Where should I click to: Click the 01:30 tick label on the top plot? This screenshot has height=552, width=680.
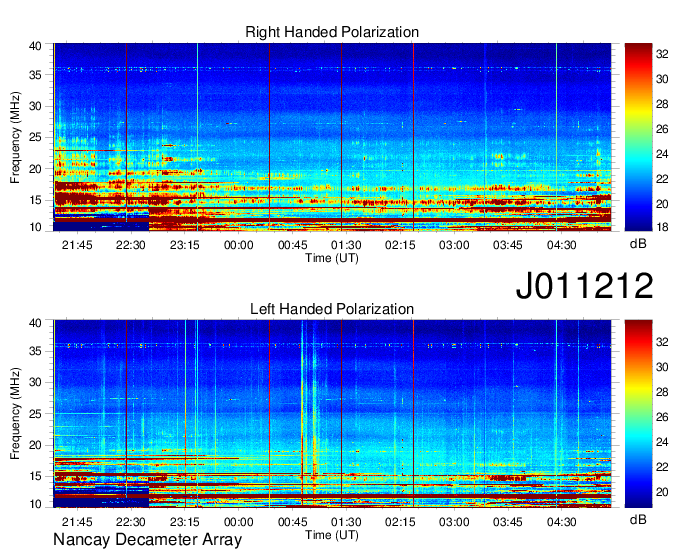(346, 245)
